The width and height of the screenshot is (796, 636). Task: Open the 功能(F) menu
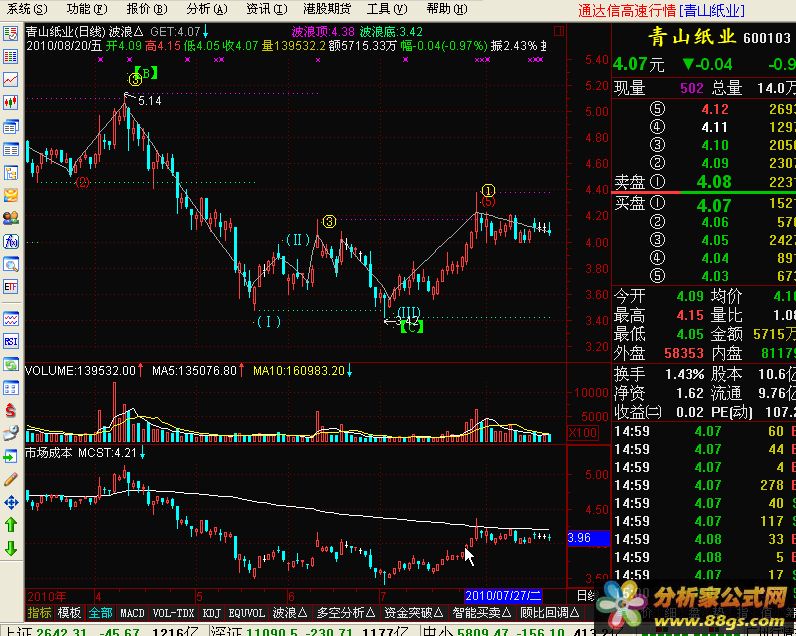click(x=86, y=9)
